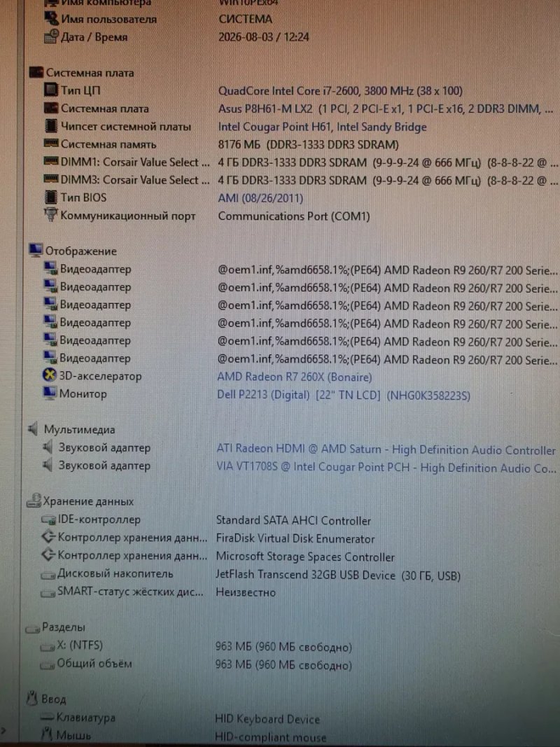Click the Имя пользователя icon

pos(51,19)
